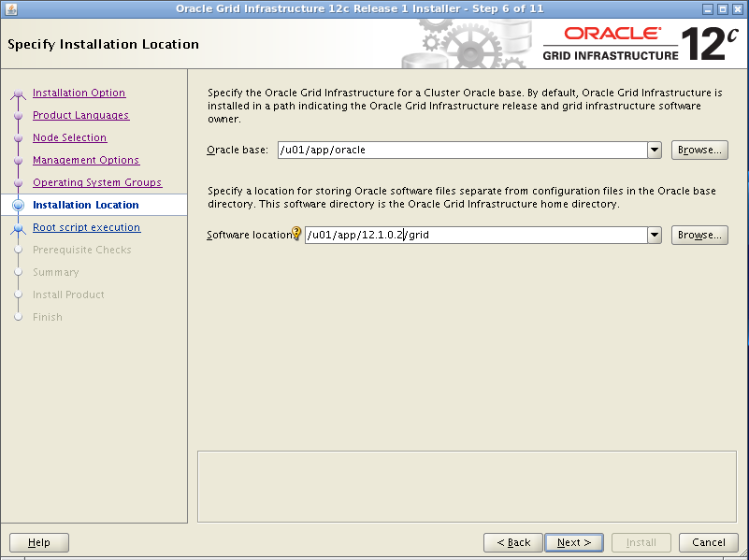
Task: Jump to Node Selection step
Action: click(x=69, y=138)
